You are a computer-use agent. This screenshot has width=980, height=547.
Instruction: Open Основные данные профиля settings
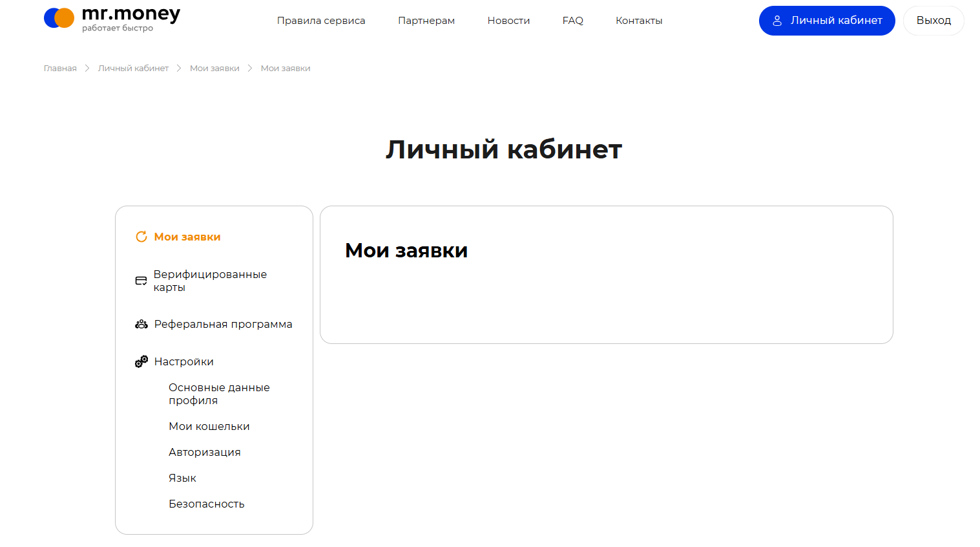click(x=219, y=394)
